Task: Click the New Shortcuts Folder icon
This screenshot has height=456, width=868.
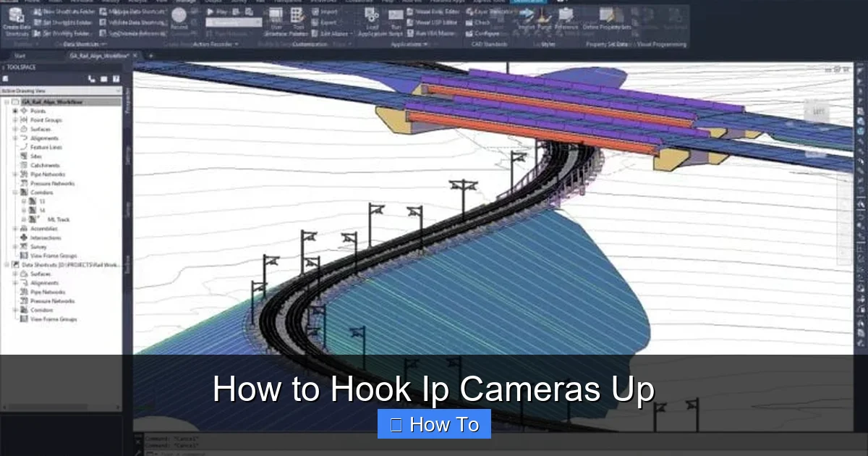Action: (37, 12)
